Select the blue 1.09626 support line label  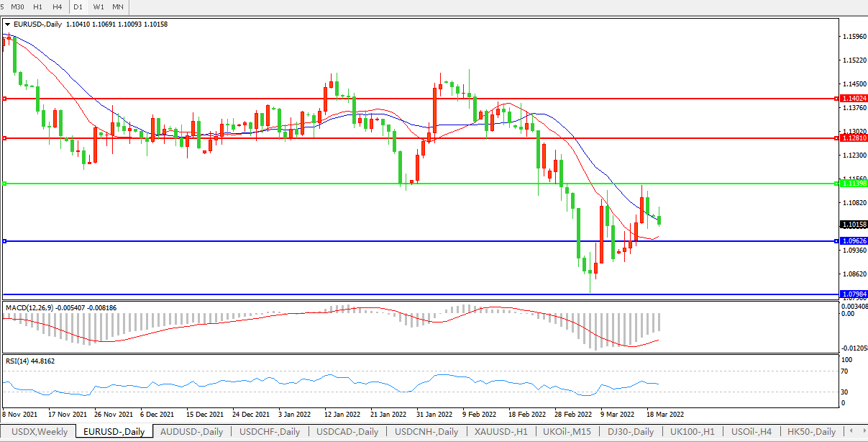[x=854, y=241]
